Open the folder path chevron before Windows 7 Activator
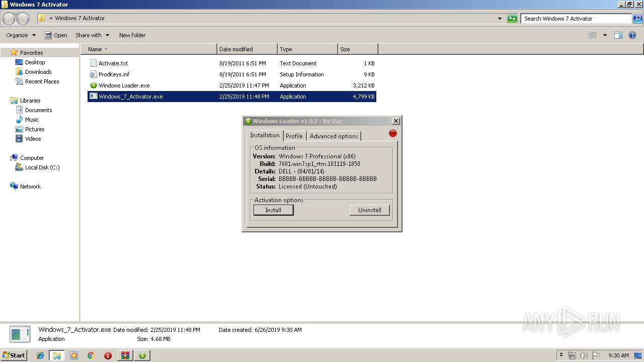This screenshot has width=644, height=362. [51, 18]
